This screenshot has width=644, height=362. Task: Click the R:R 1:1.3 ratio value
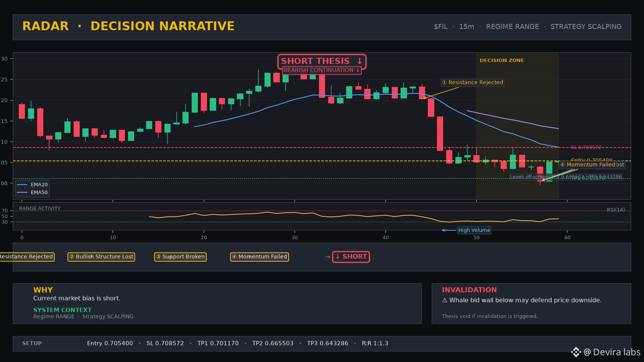tap(375, 344)
